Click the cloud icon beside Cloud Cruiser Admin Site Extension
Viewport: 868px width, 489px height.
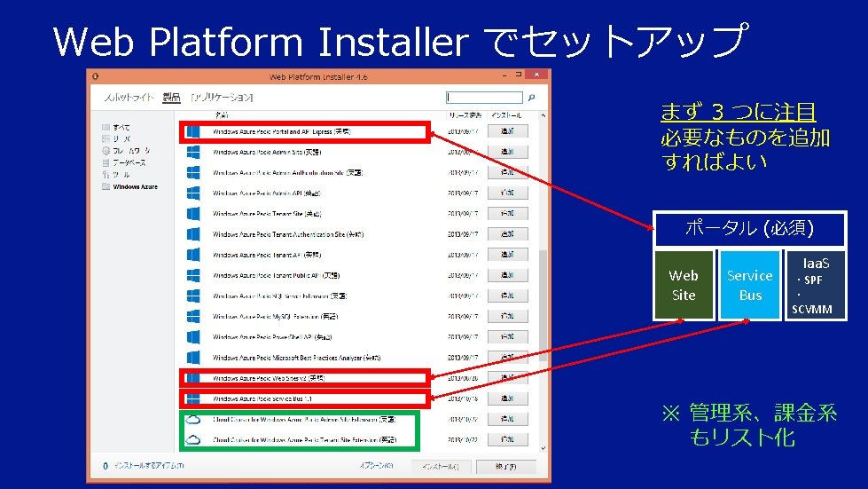point(192,420)
